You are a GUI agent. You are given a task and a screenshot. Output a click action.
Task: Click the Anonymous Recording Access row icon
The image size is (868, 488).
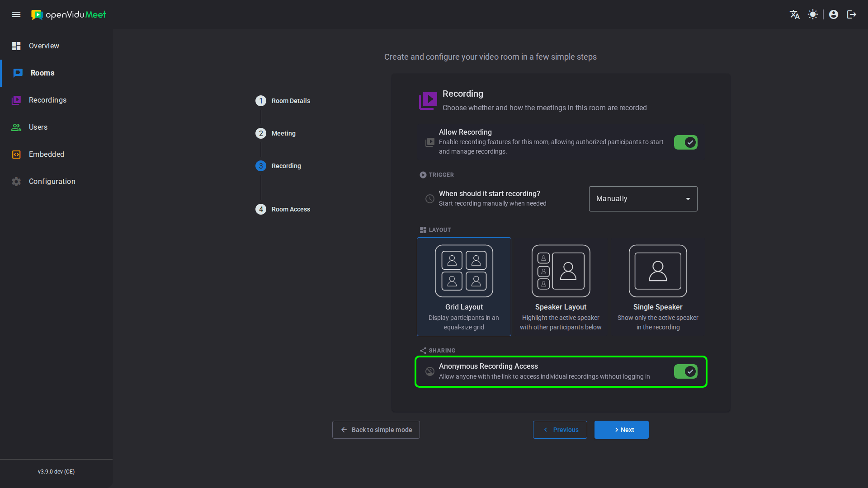[x=430, y=371]
